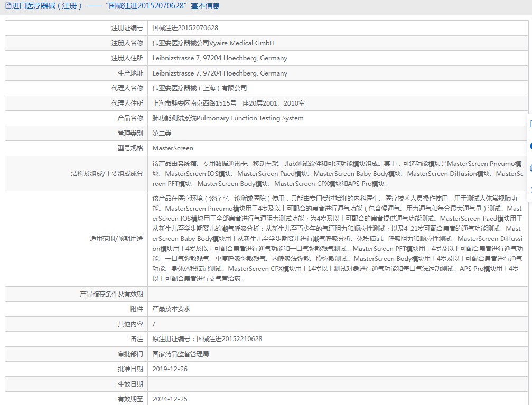Image resolution: width=532 pixels, height=405 pixels.
Task: Select the "结构及组成/主要组成成分" label
Action: click(x=107, y=174)
